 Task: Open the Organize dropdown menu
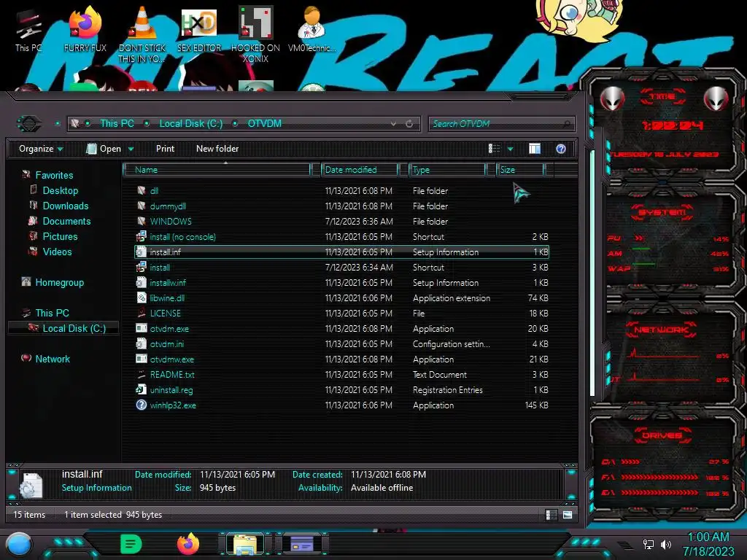click(41, 149)
